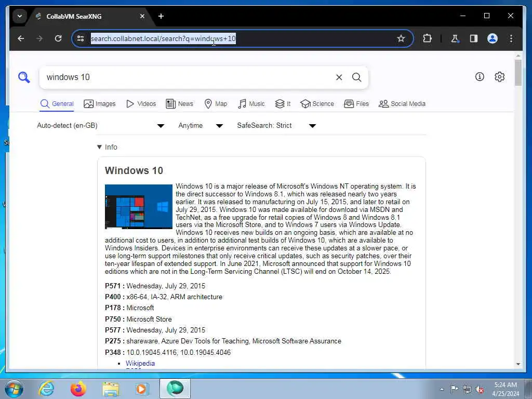Screen dimensions: 532x399
Task: Click the SearXNG magnifier logo
Action: pyautogui.click(x=24, y=77)
